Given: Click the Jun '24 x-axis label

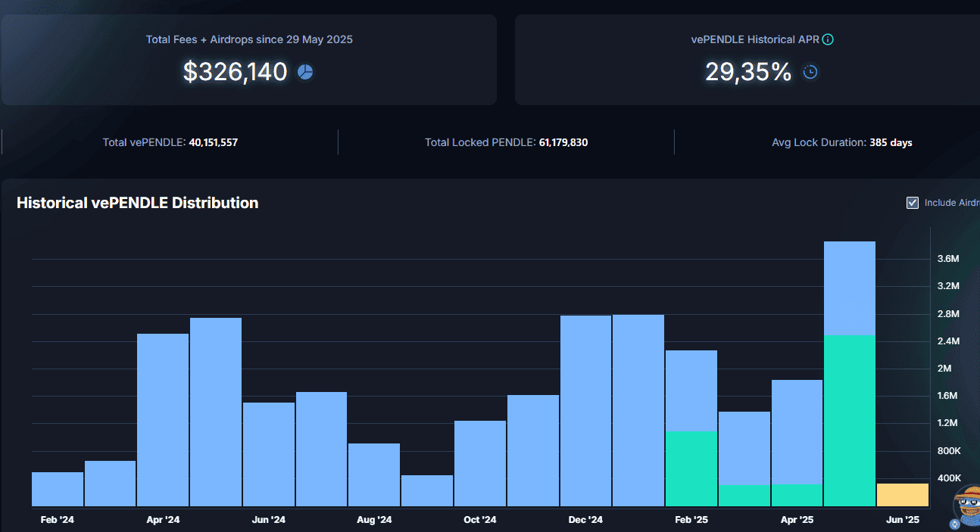Looking at the screenshot, I should (269, 520).
